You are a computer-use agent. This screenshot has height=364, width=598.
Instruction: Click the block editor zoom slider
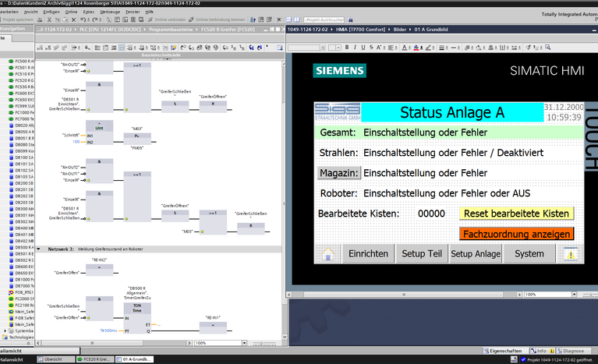(x=263, y=343)
